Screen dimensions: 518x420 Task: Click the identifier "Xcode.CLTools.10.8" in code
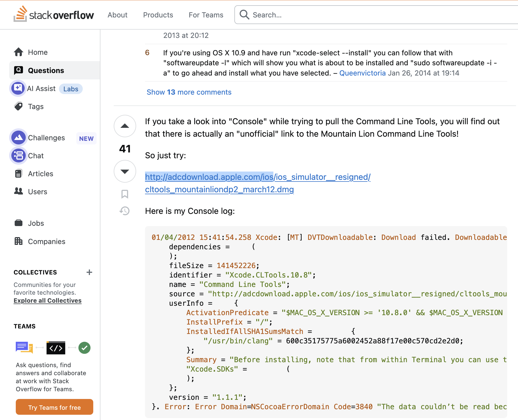268,275
